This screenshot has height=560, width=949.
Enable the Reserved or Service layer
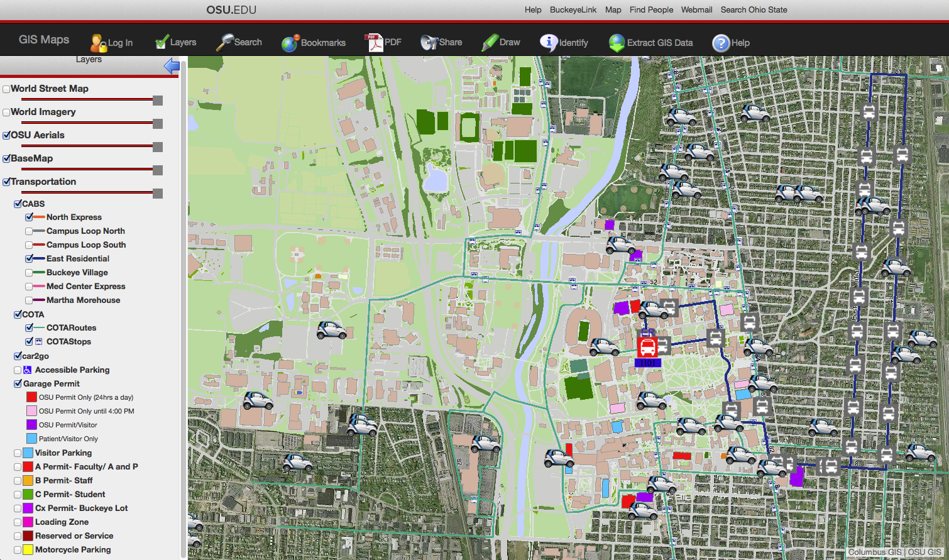click(x=18, y=536)
